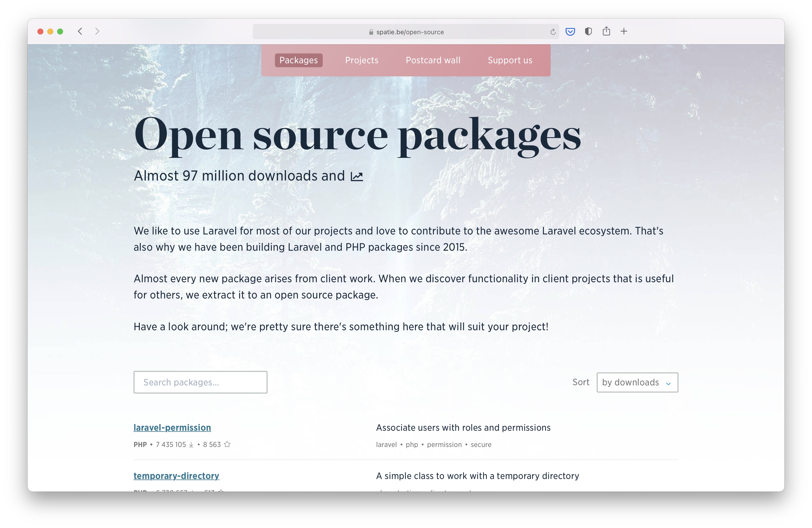Click the chart icon after 'downloads and'
Screen dimensions: 812x528
357,176
